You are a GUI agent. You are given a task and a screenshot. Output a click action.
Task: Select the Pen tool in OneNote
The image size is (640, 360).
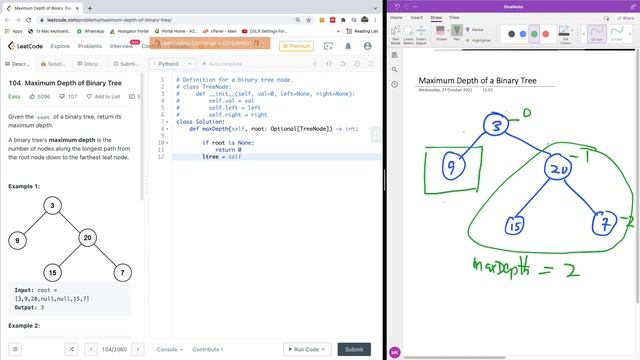pyautogui.click(x=457, y=33)
